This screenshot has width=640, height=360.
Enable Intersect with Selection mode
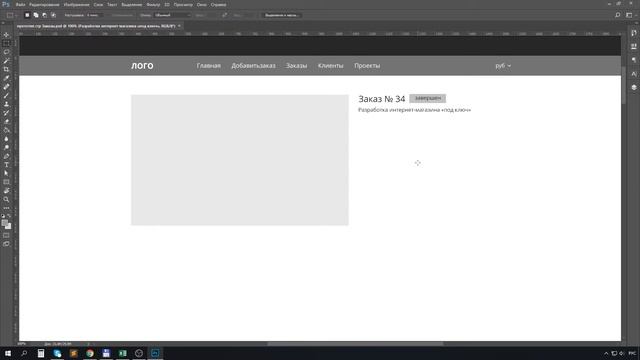pos(53,15)
